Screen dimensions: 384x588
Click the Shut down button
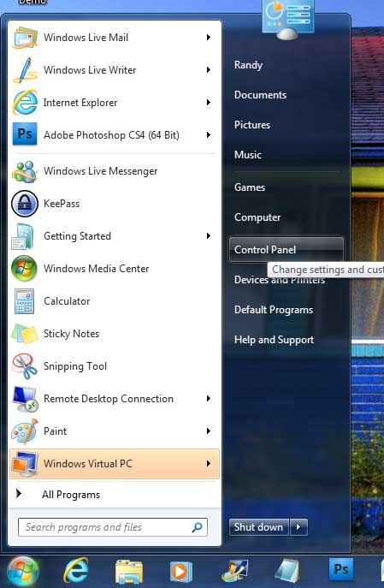258,527
